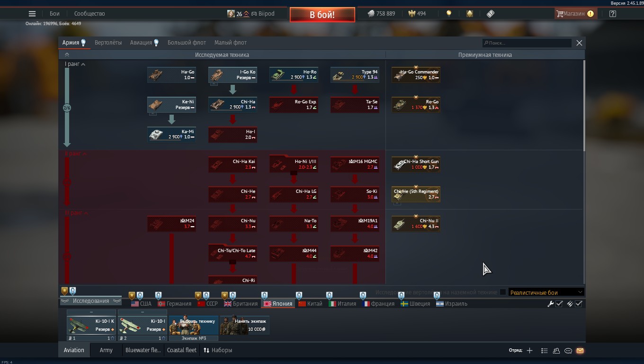Collapse the Исследования panel

click(90, 301)
